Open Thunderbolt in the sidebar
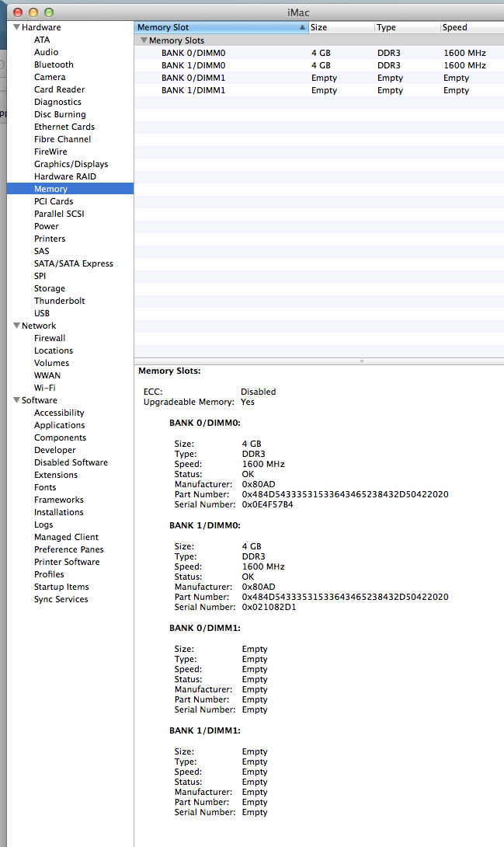The width and height of the screenshot is (504, 847). point(59,301)
